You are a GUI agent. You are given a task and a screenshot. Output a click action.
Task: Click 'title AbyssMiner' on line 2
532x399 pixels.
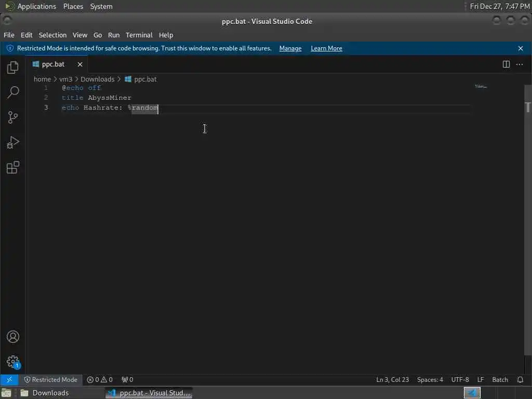[x=96, y=98]
